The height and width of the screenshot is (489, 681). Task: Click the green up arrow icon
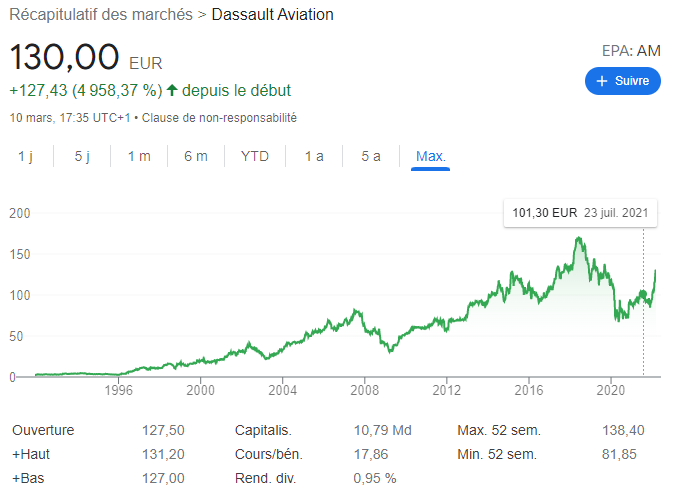pos(172,90)
